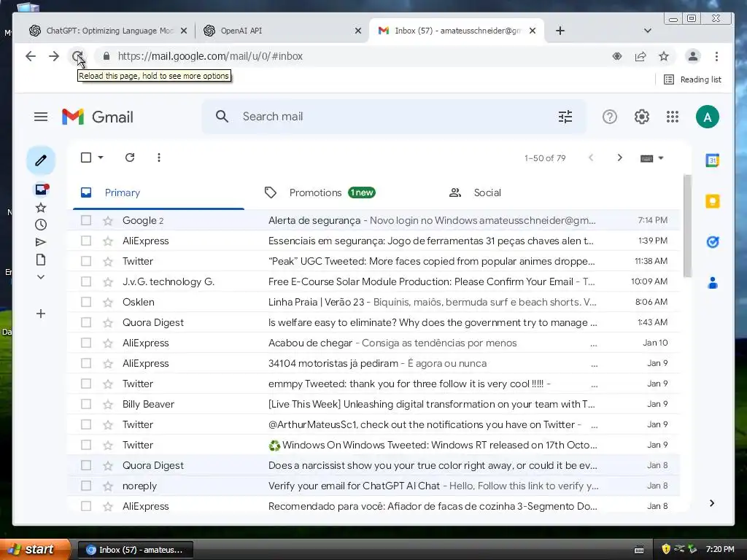
Task: Select the Google security alert email checkbox
Action: (x=86, y=220)
